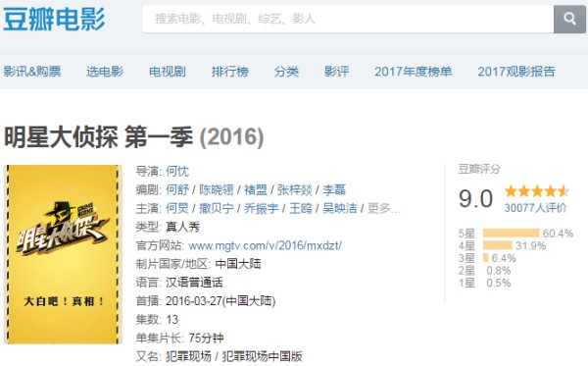Click alias text 犯罪现场中国版
Image resolution: width=588 pixels, height=366 pixels.
click(x=262, y=356)
